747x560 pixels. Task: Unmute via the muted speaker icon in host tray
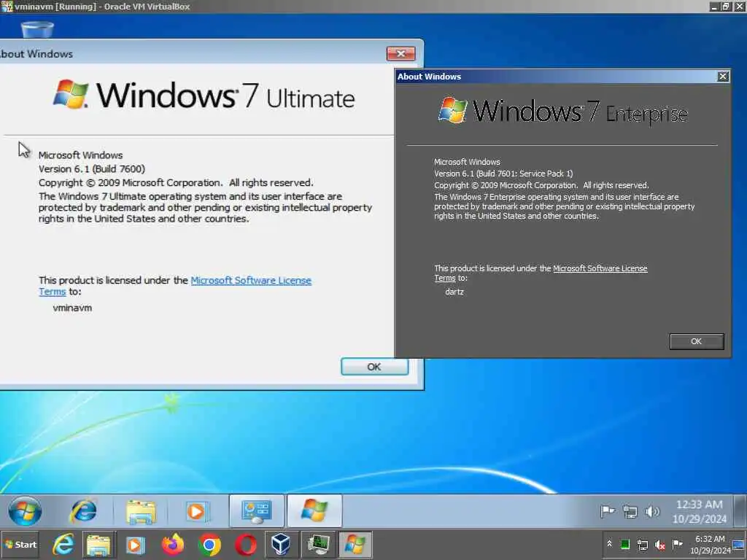pyautogui.click(x=659, y=545)
